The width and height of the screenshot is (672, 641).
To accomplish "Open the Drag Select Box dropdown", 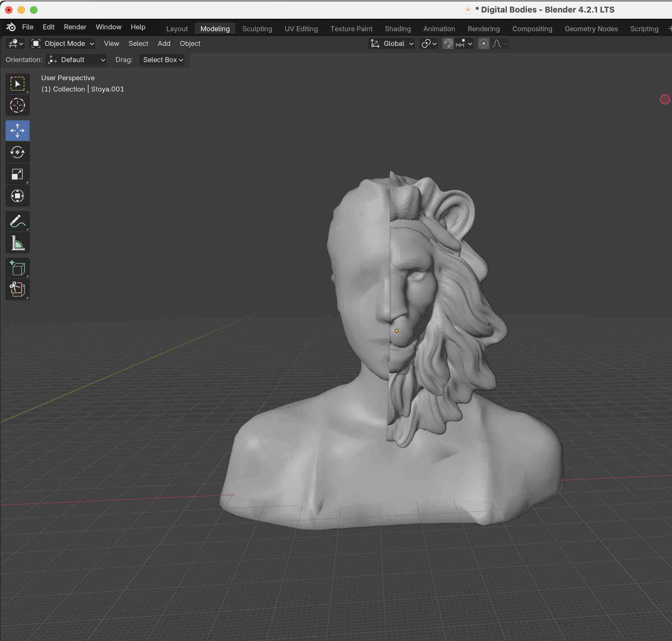I will click(x=162, y=60).
